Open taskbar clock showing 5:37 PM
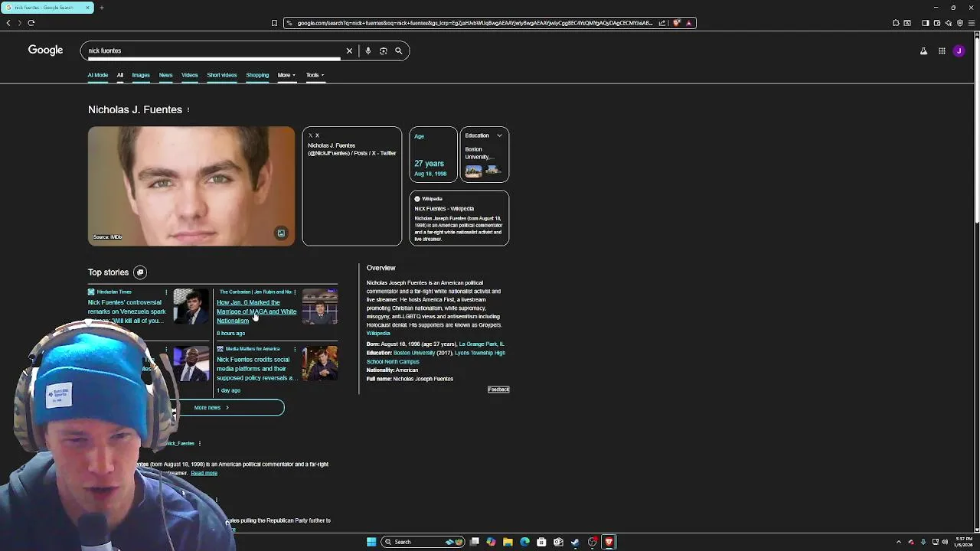 [963, 542]
